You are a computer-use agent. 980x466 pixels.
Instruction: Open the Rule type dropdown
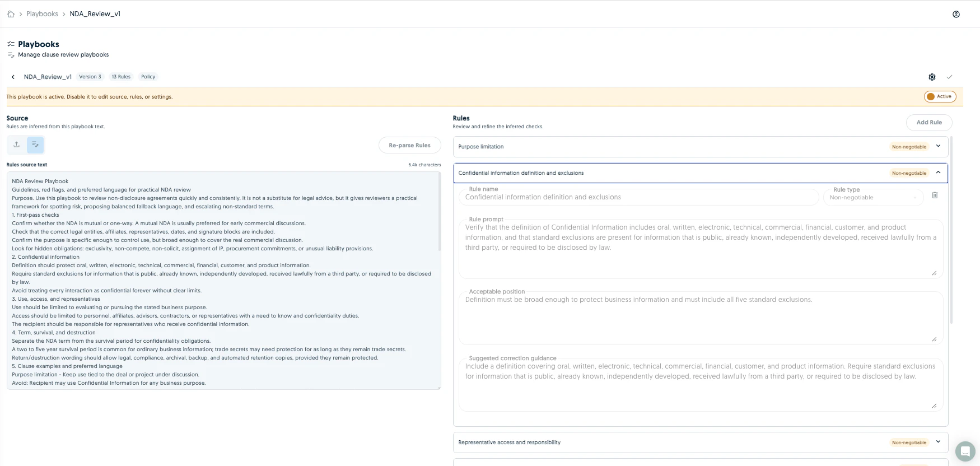873,197
